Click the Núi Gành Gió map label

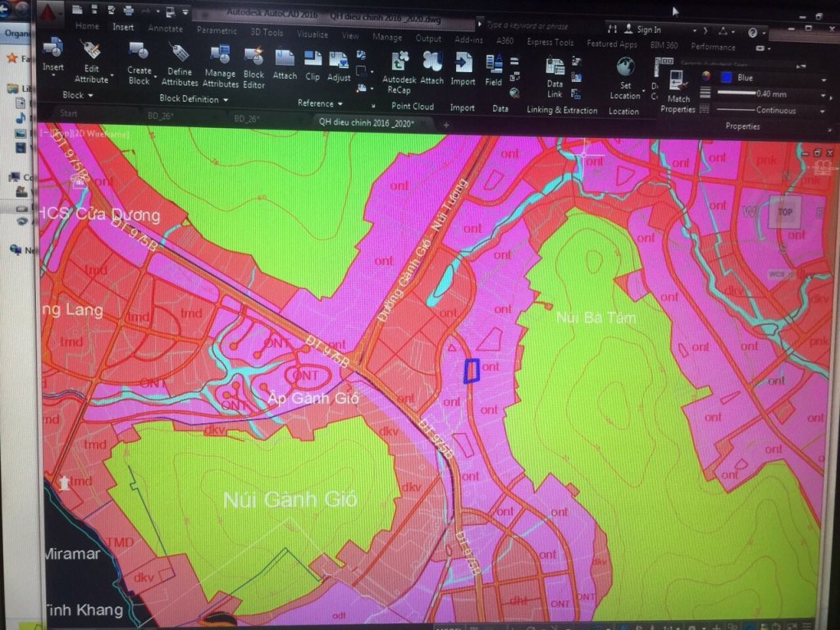point(290,500)
